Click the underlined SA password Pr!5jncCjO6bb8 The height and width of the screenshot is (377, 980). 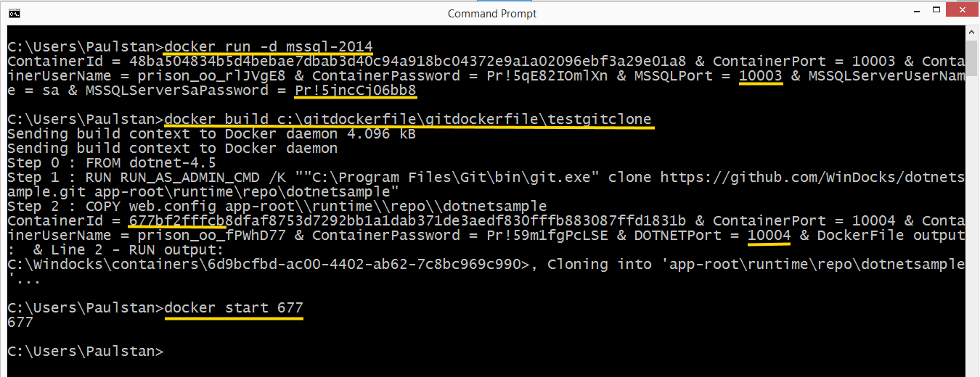pyautogui.click(x=355, y=91)
